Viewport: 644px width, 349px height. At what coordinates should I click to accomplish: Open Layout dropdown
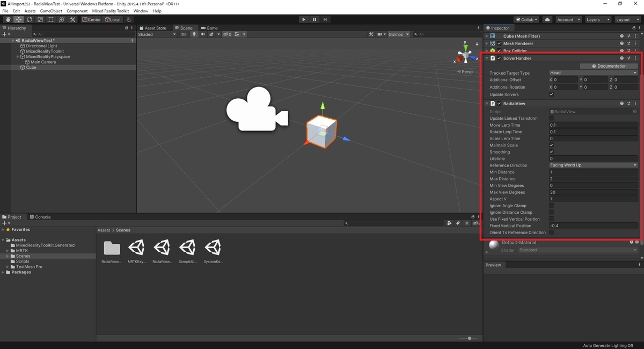point(627,19)
